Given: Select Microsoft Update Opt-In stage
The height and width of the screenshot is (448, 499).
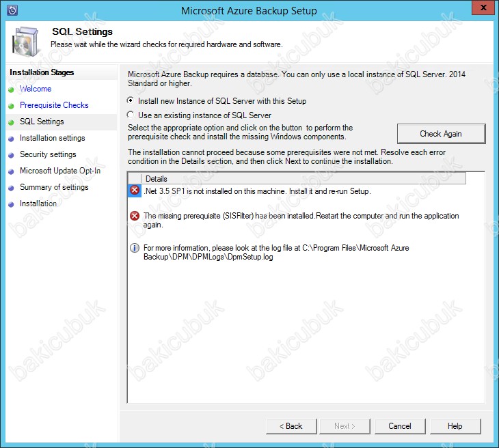Looking at the screenshot, I should 60,171.
